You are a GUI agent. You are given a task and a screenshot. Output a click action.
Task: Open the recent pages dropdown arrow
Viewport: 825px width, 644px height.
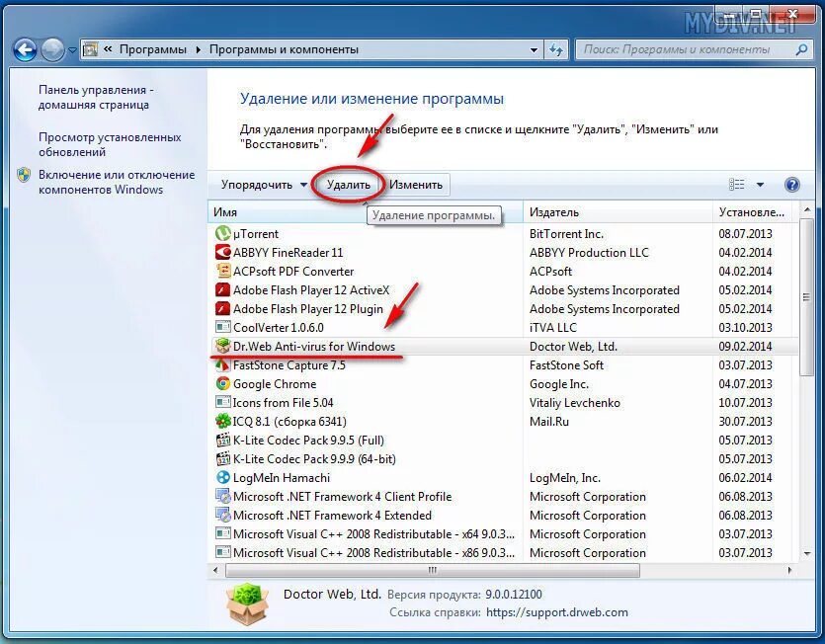71,50
